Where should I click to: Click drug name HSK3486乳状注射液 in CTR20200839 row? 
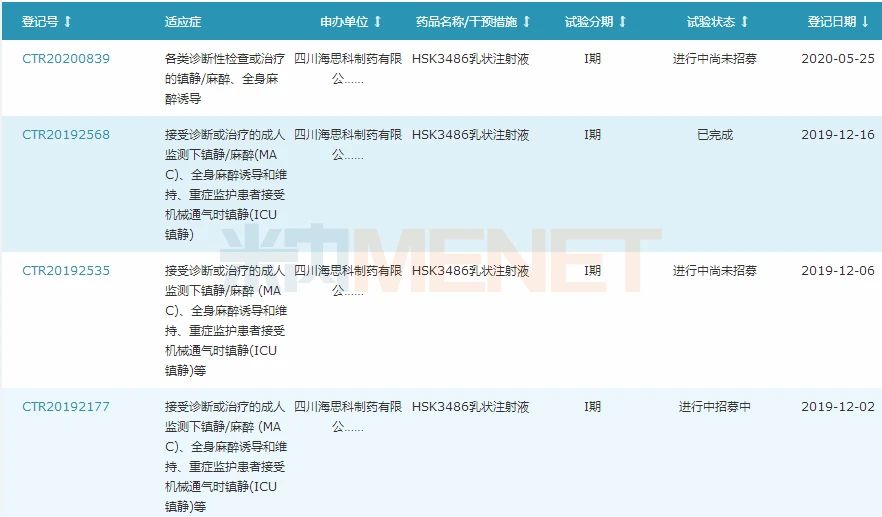pos(471,59)
